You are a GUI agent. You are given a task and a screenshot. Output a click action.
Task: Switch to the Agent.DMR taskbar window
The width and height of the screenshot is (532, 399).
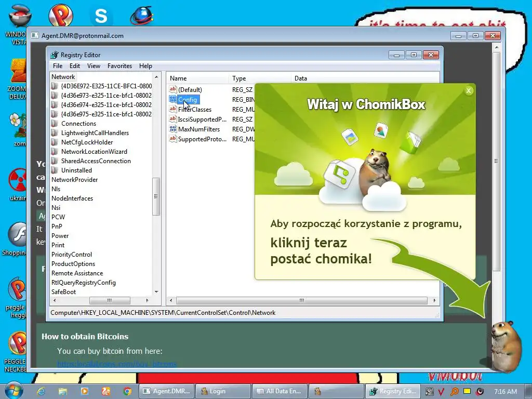click(x=167, y=391)
